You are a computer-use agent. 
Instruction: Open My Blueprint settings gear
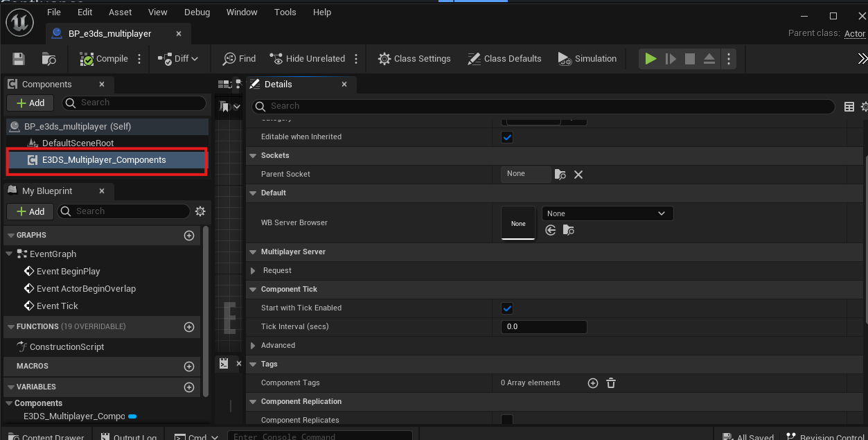click(x=200, y=211)
